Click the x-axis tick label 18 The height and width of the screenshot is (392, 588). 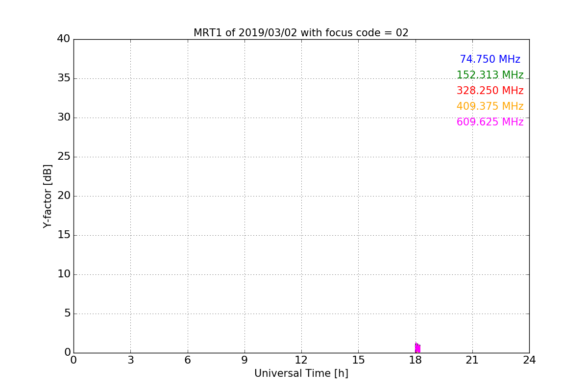tap(416, 360)
